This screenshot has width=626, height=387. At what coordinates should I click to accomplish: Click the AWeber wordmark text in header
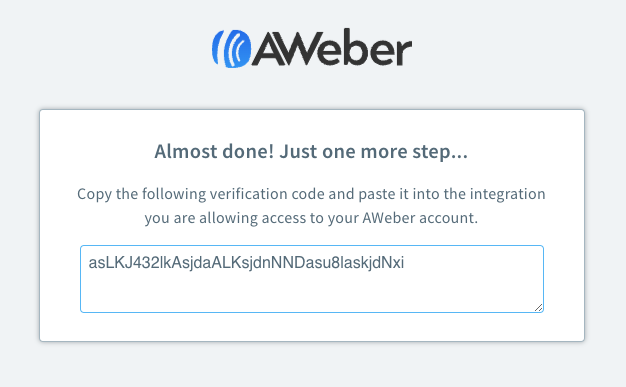pos(332,48)
